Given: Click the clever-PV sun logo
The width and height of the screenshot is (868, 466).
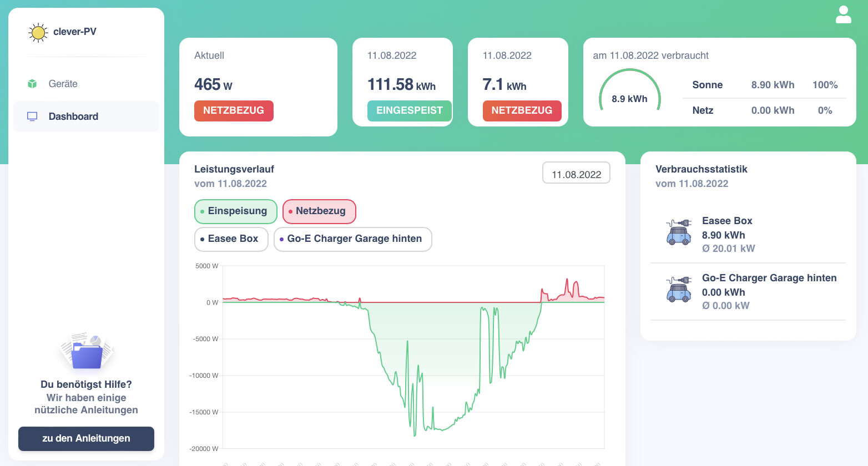Looking at the screenshot, I should pos(38,33).
